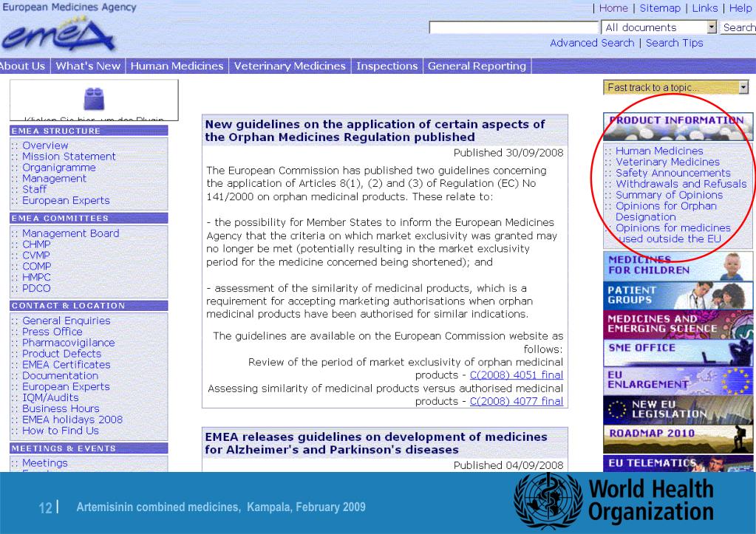
Task: Open Search Tips
Action: pyautogui.click(x=675, y=43)
